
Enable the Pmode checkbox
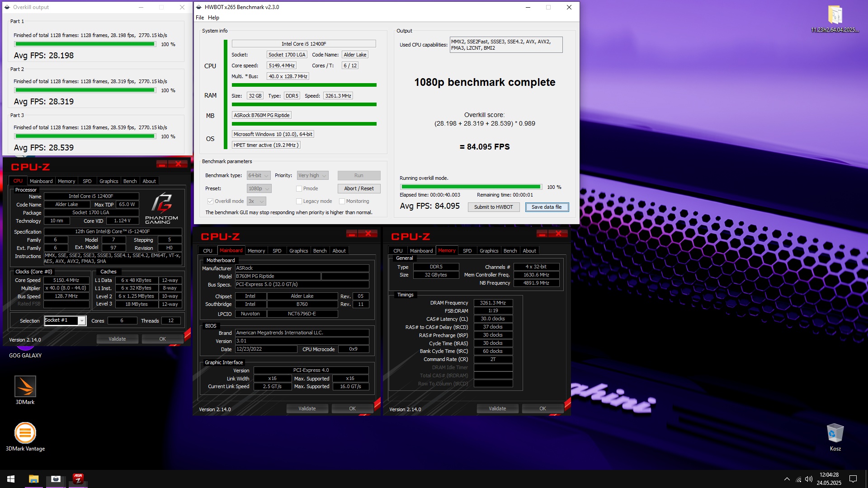click(x=299, y=188)
